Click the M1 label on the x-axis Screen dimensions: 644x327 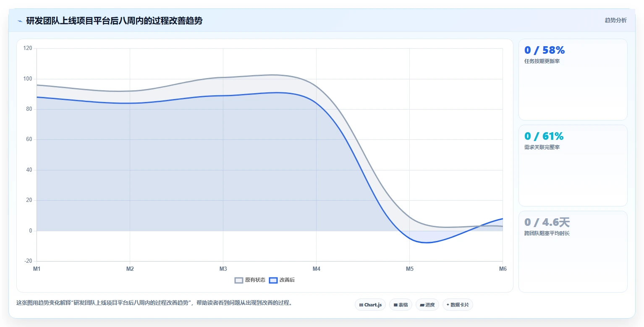point(37,269)
